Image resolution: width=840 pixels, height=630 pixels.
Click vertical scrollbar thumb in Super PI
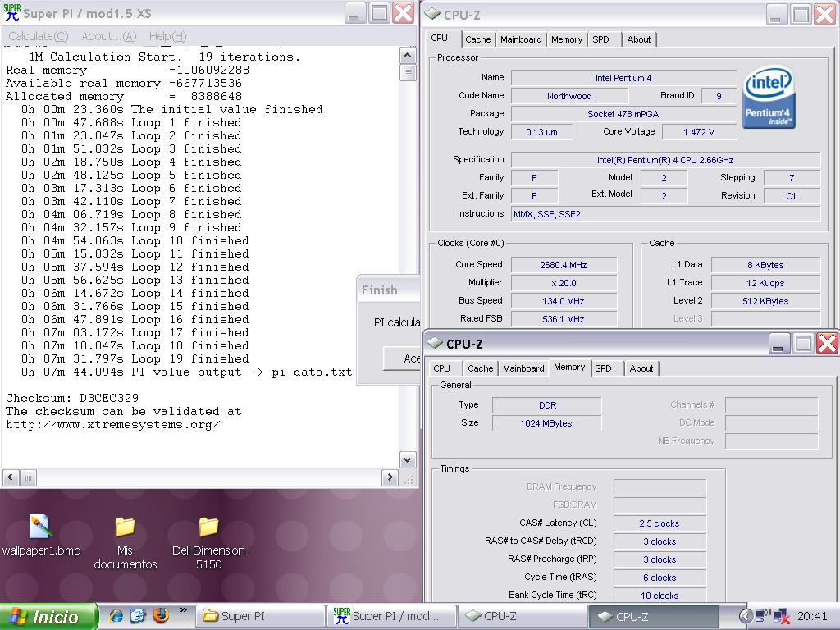(408, 72)
